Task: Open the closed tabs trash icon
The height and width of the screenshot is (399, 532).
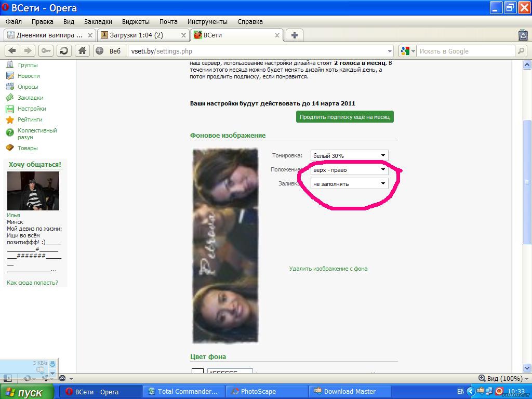Action: (x=523, y=35)
